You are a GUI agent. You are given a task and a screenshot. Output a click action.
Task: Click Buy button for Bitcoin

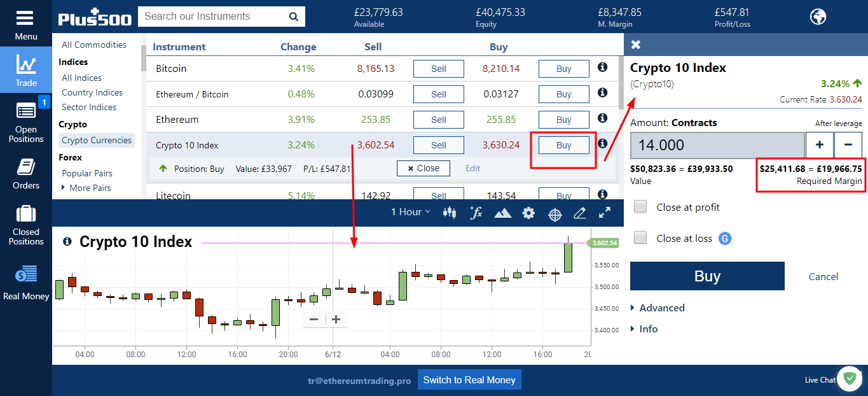pyautogui.click(x=564, y=69)
